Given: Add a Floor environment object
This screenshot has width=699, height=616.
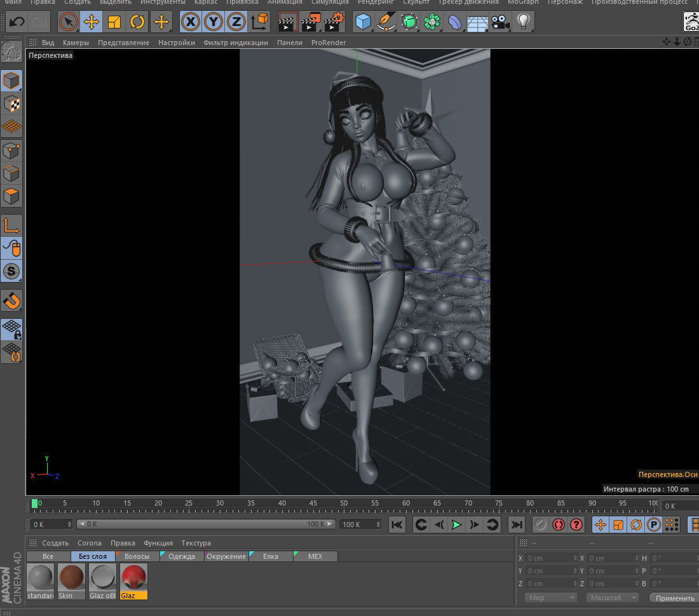Looking at the screenshot, I should 477,22.
